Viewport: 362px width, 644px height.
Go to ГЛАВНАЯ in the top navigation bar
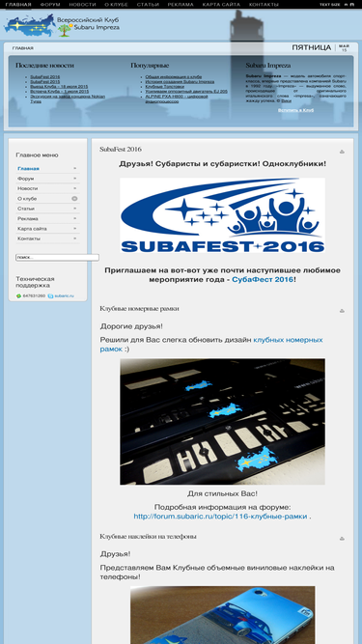18,5
